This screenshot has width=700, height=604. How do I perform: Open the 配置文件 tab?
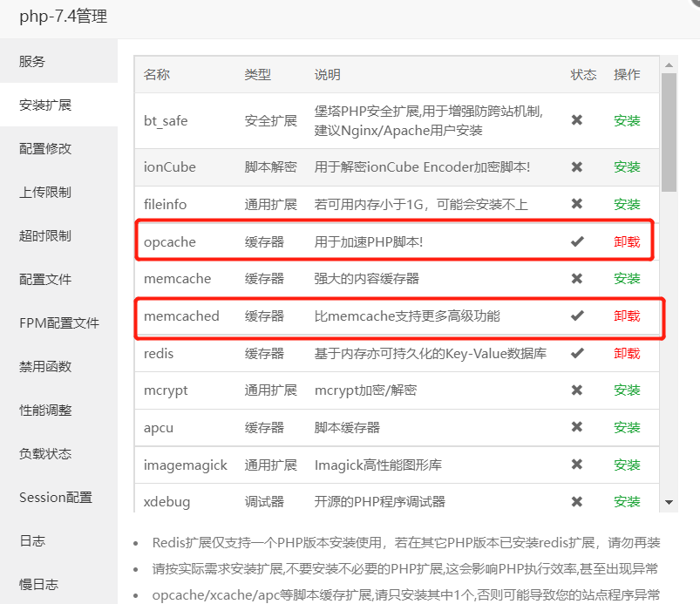[x=58, y=280]
